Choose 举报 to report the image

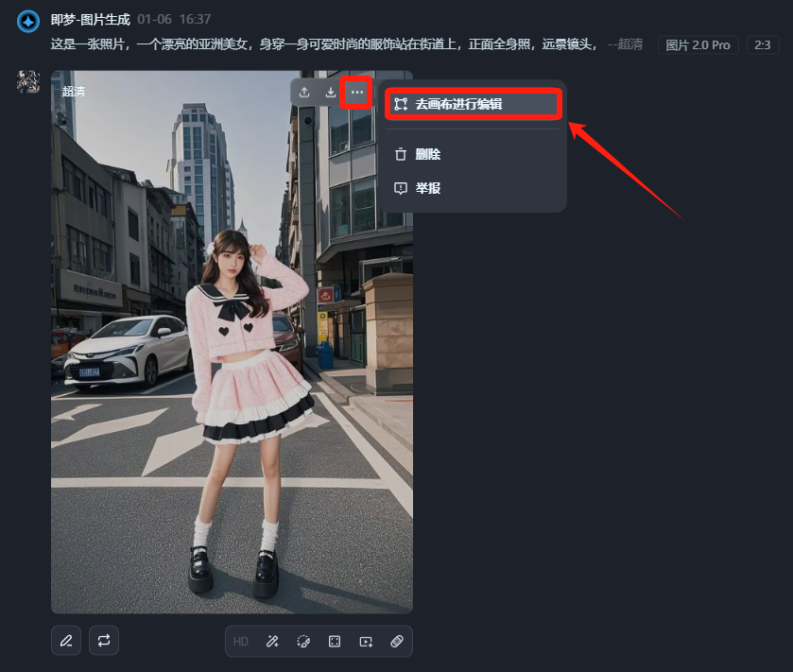(427, 188)
